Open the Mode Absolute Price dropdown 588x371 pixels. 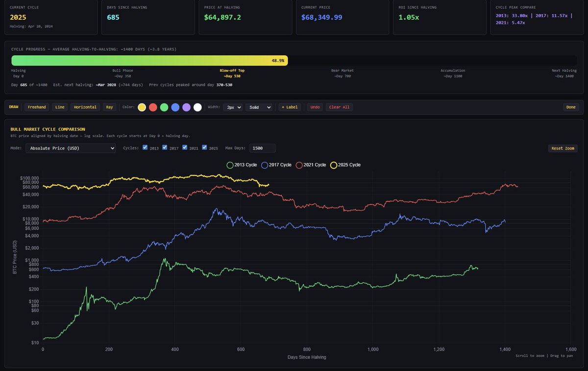point(71,148)
